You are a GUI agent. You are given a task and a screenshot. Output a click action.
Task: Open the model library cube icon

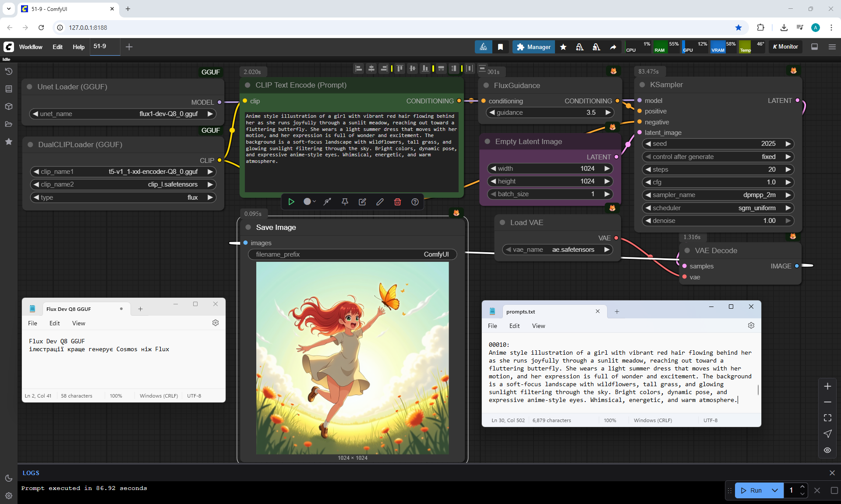(x=8, y=106)
